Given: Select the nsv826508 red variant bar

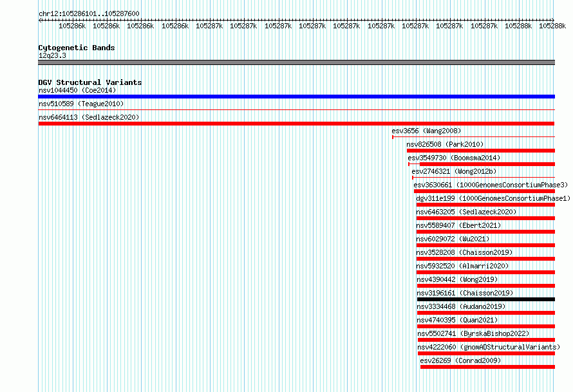Looking at the screenshot, I should click(x=480, y=151).
